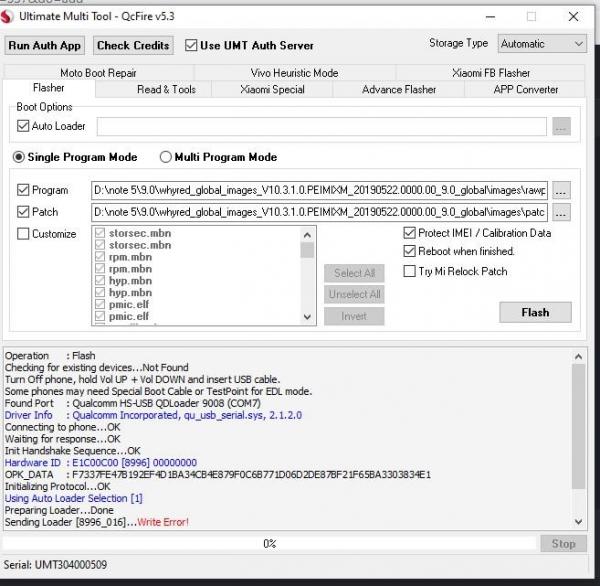Toggle Protect IMEI / Calibration Data

click(409, 233)
